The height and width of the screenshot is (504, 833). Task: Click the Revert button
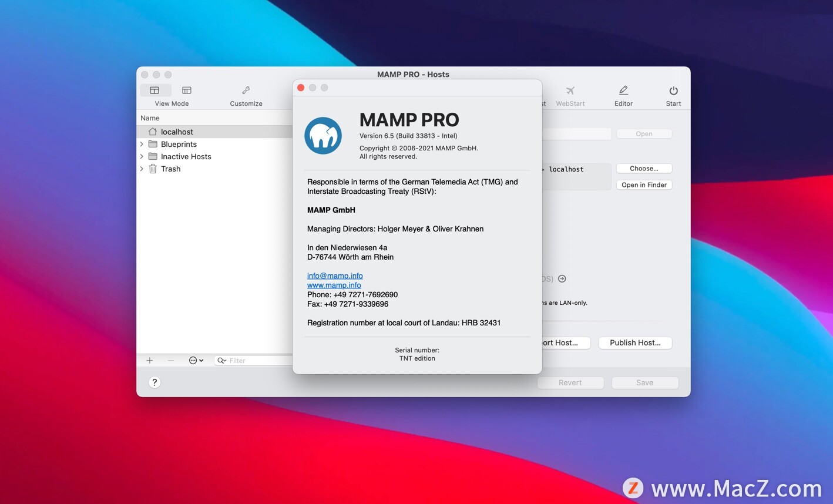570,383
